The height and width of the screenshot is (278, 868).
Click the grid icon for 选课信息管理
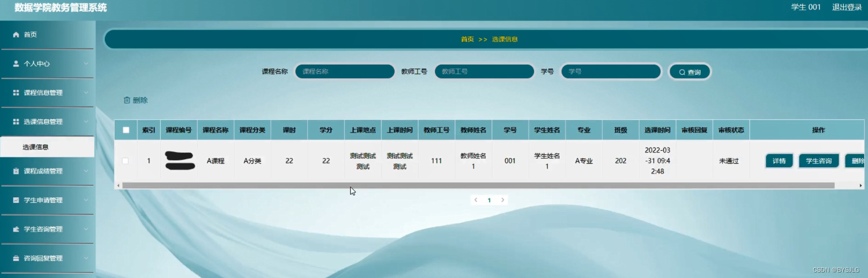pos(16,122)
